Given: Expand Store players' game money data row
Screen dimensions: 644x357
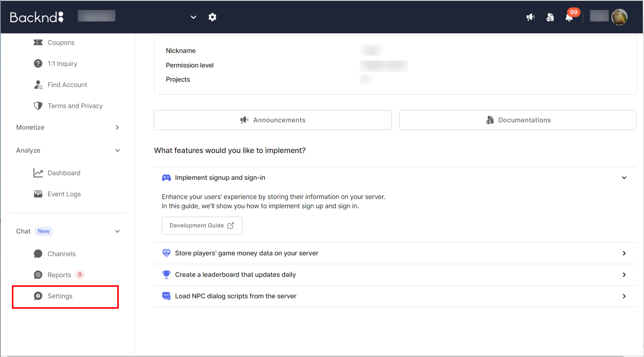Looking at the screenshot, I should pyautogui.click(x=395, y=253).
